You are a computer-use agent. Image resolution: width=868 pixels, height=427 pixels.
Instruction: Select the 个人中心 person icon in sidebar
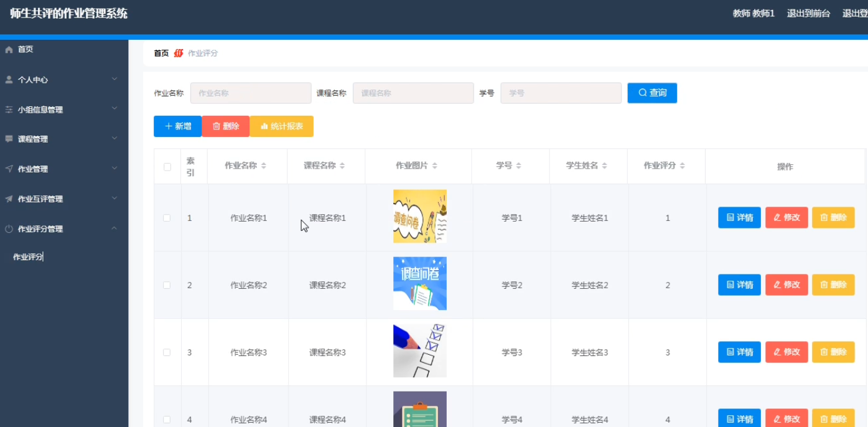click(8, 79)
